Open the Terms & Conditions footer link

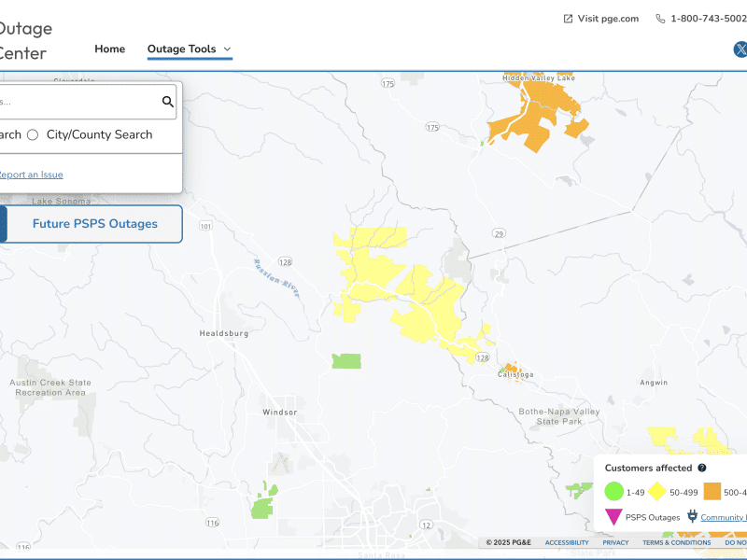pos(676,542)
